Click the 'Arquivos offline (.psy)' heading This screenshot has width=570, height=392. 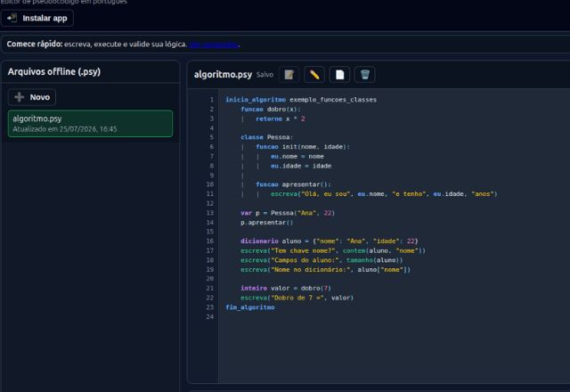pyautogui.click(x=54, y=71)
